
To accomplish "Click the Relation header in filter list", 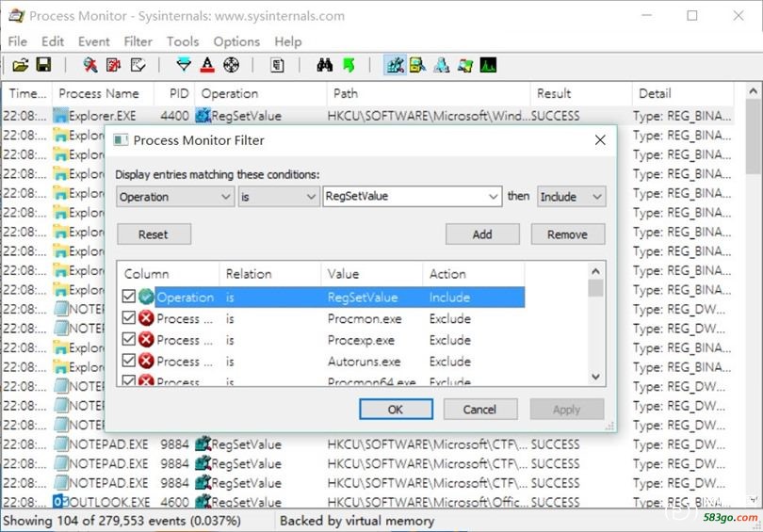I will click(x=270, y=274).
